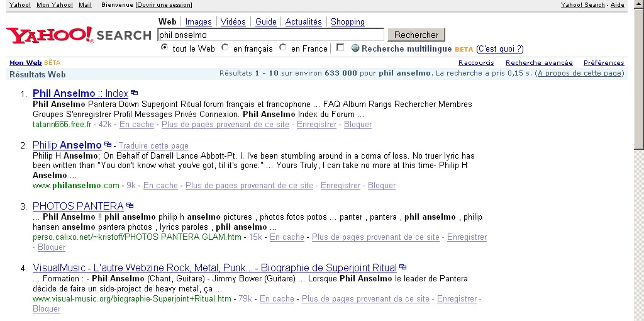Switch to the Images search tab
The width and height of the screenshot is (644, 321).
[198, 22]
